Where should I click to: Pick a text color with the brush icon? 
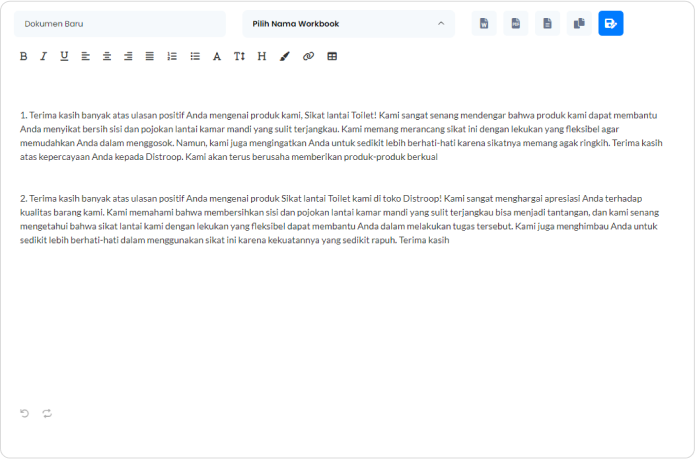[x=284, y=56]
